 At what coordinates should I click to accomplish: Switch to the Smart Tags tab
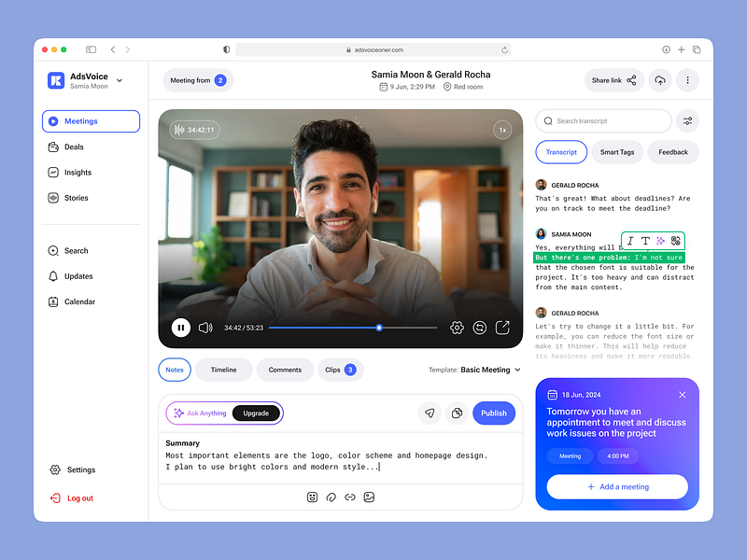pos(616,151)
